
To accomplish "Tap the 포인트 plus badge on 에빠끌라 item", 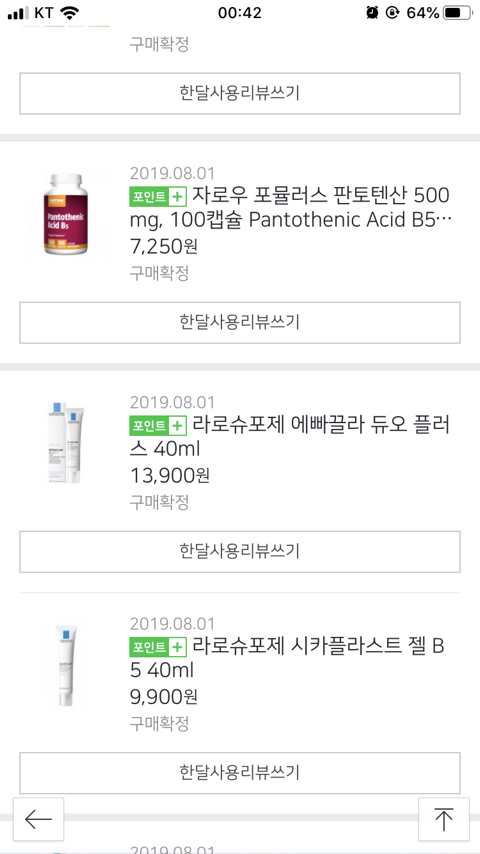I will (158, 425).
